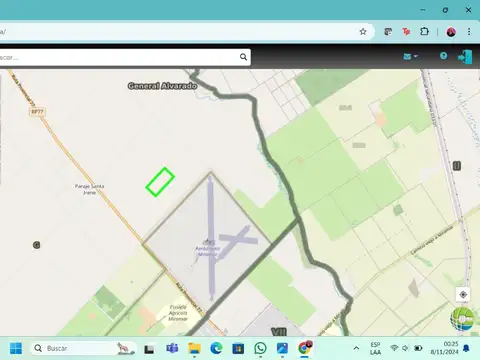Click the circular G marker on the map
The width and height of the screenshot is (480, 360).
coord(37,245)
